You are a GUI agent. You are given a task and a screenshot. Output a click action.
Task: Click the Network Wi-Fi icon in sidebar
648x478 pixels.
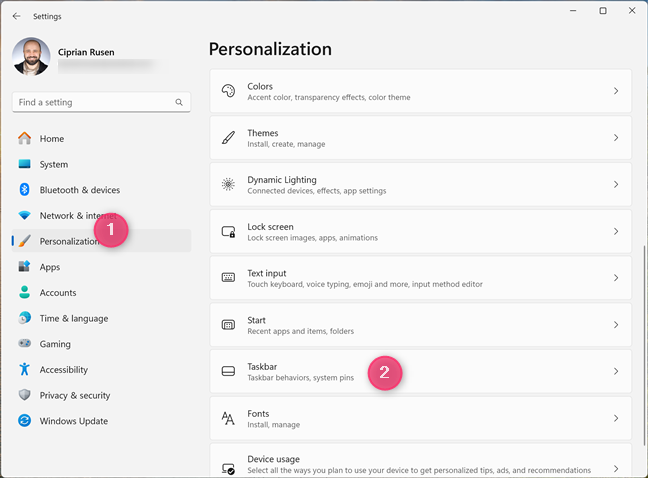click(x=24, y=215)
